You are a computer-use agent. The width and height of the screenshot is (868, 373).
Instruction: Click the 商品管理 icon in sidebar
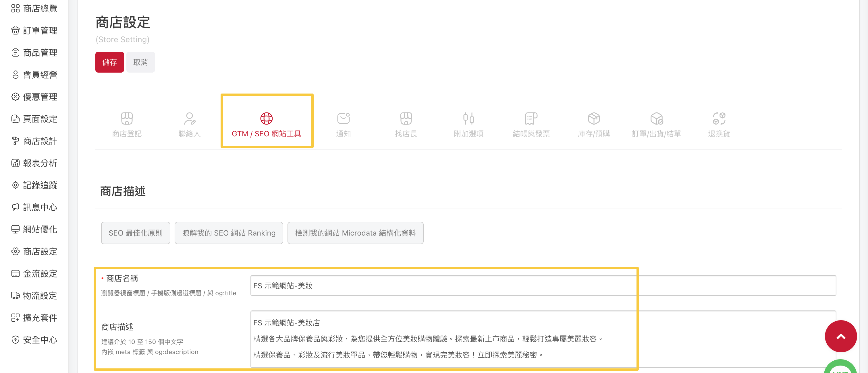(x=16, y=53)
